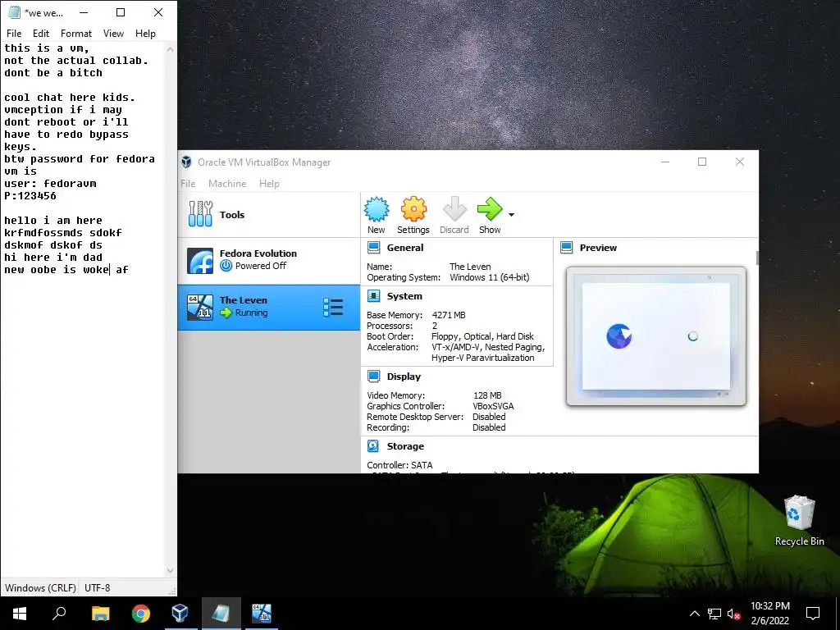Click the '4271 MB' base memory value
Viewport: 840px width, 630px height.
pyautogui.click(x=449, y=315)
